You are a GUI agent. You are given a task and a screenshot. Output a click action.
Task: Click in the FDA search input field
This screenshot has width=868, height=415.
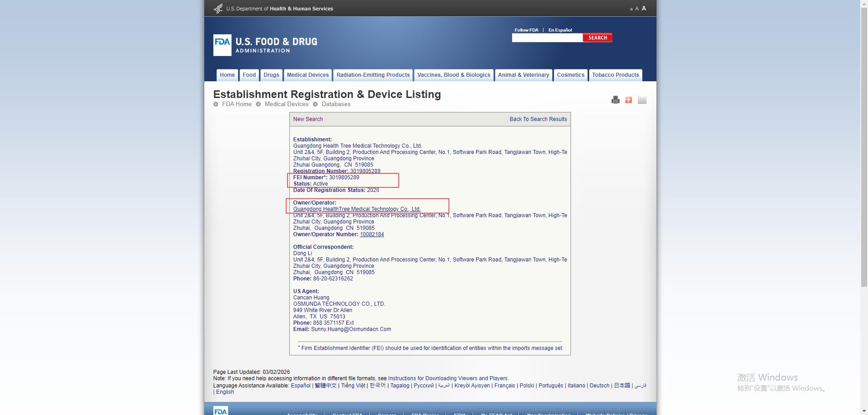point(547,38)
